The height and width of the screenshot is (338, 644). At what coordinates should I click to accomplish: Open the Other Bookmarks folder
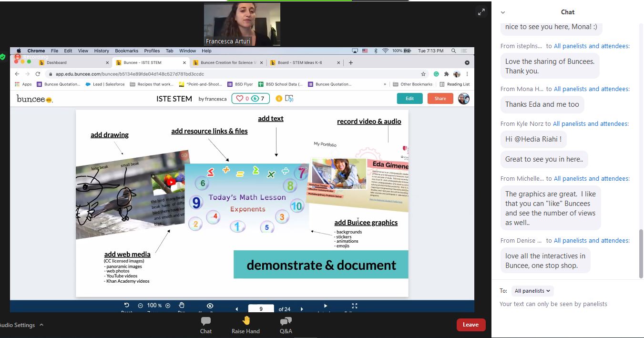tap(413, 84)
